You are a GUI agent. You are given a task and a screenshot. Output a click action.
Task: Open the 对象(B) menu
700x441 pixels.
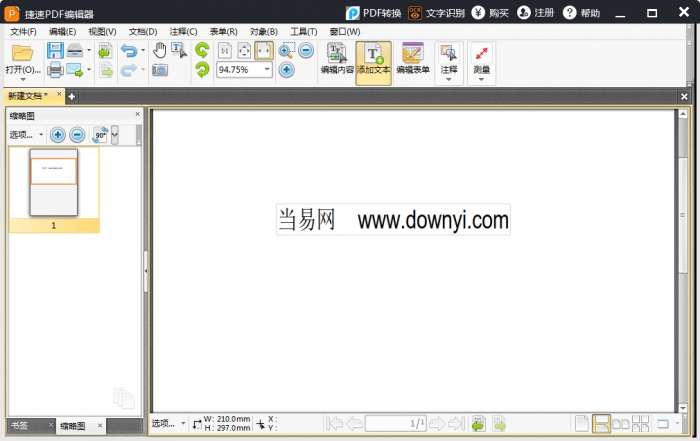pos(263,32)
